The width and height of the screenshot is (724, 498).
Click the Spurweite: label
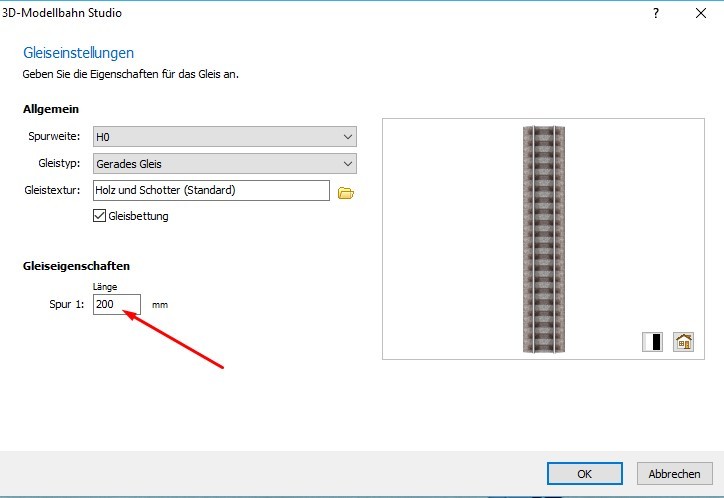click(x=54, y=136)
